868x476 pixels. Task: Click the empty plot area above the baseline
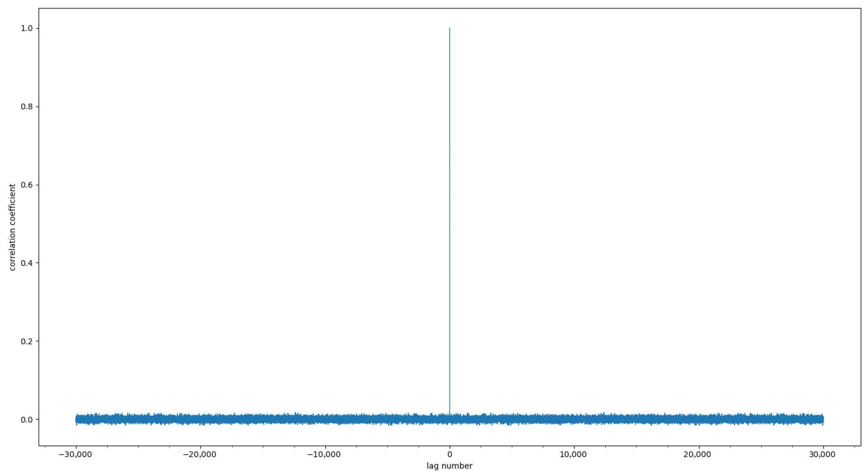(245, 210)
